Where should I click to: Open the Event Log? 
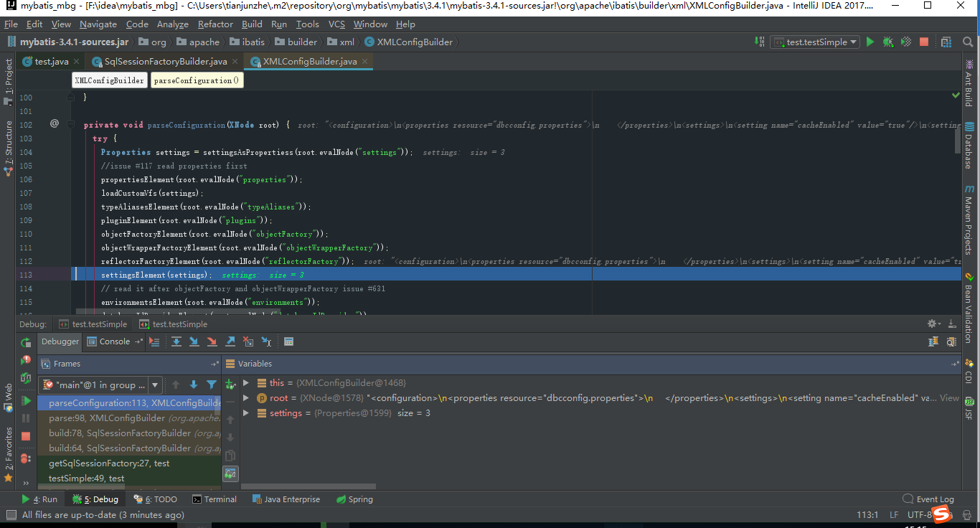(935, 499)
